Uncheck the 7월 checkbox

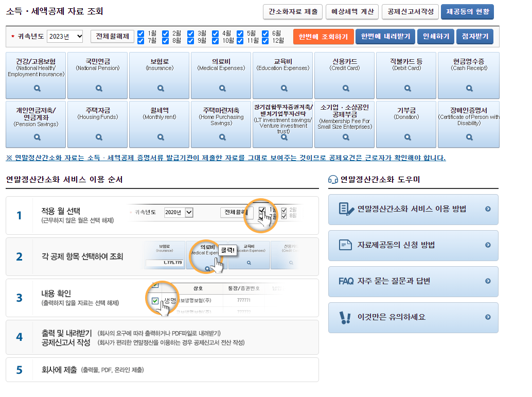click(x=141, y=41)
